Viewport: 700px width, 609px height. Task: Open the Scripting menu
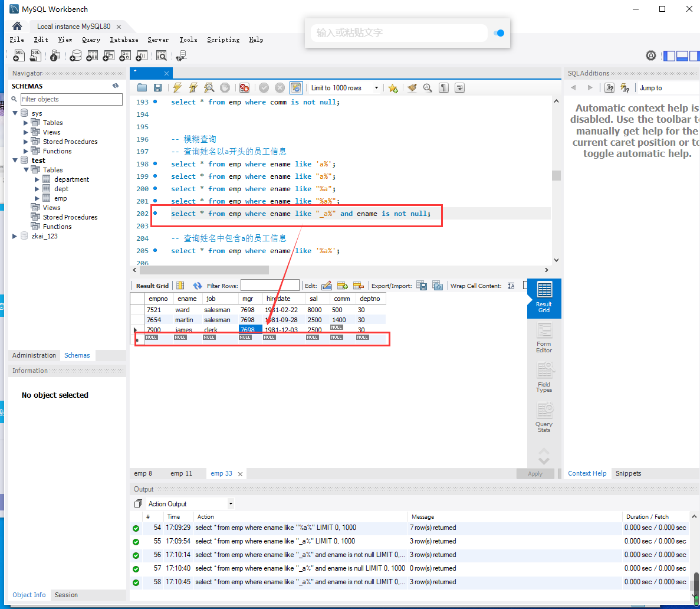pyautogui.click(x=224, y=40)
